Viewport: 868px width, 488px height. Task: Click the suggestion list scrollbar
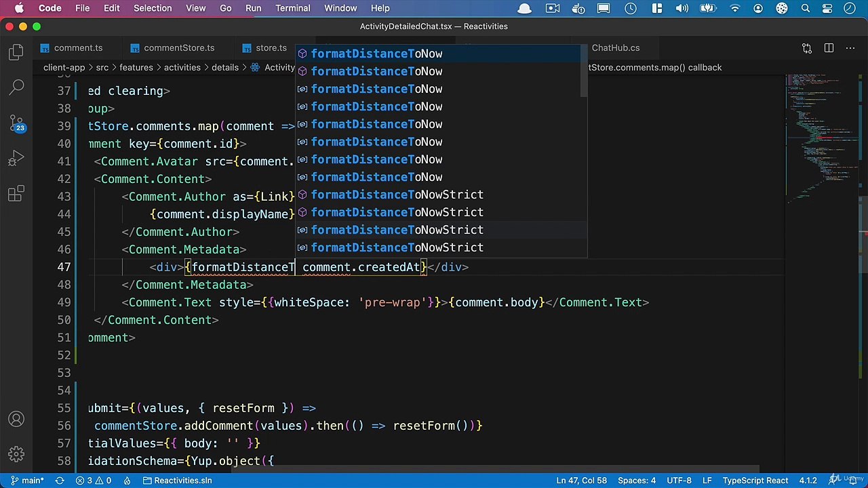click(x=584, y=71)
